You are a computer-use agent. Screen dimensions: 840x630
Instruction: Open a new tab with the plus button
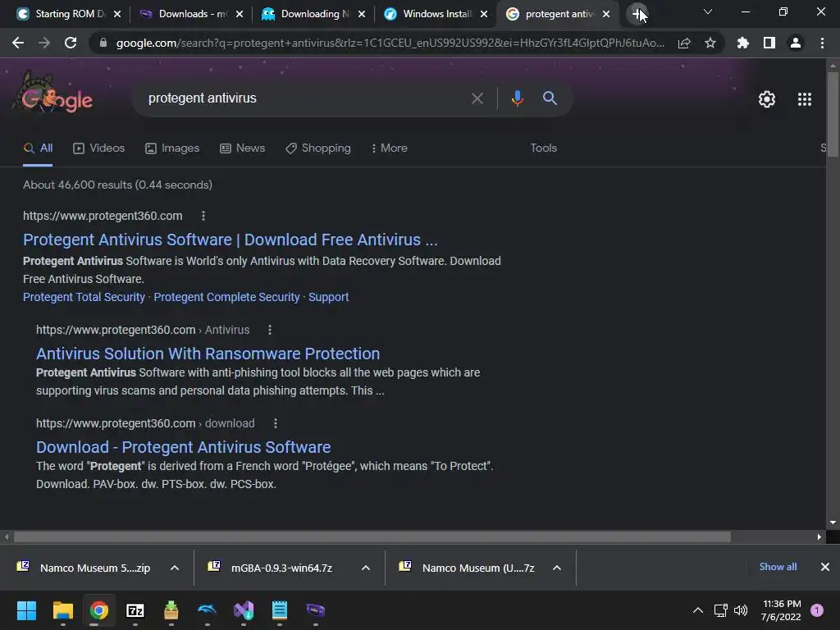[x=637, y=14]
